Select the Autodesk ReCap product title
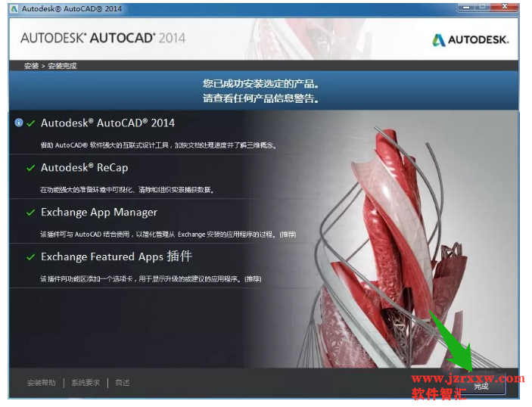This screenshot has width=532, height=407. pos(85,167)
